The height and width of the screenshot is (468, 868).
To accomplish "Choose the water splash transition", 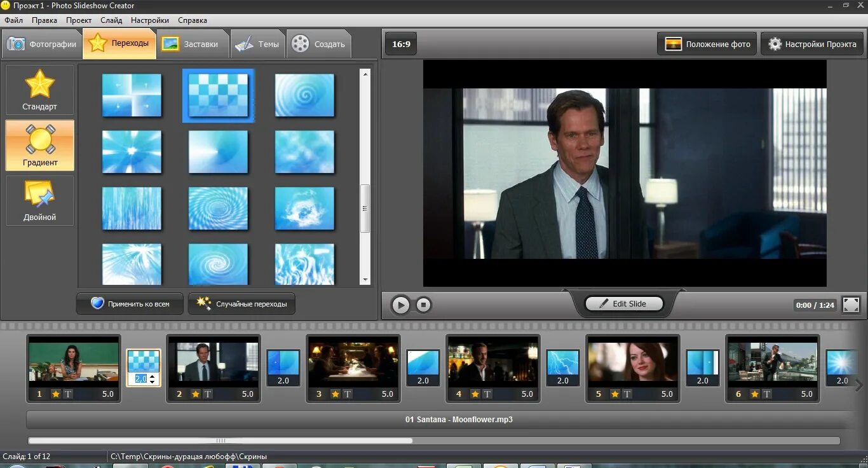I will (304, 209).
